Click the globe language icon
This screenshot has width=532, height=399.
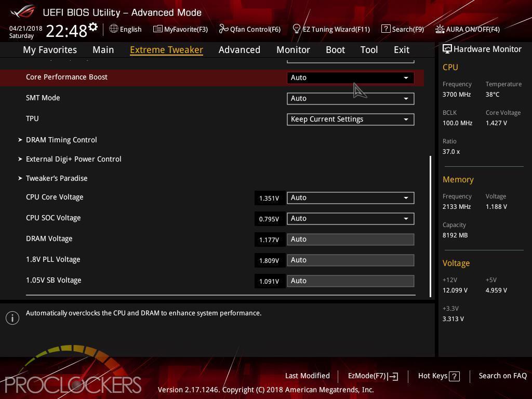click(114, 29)
